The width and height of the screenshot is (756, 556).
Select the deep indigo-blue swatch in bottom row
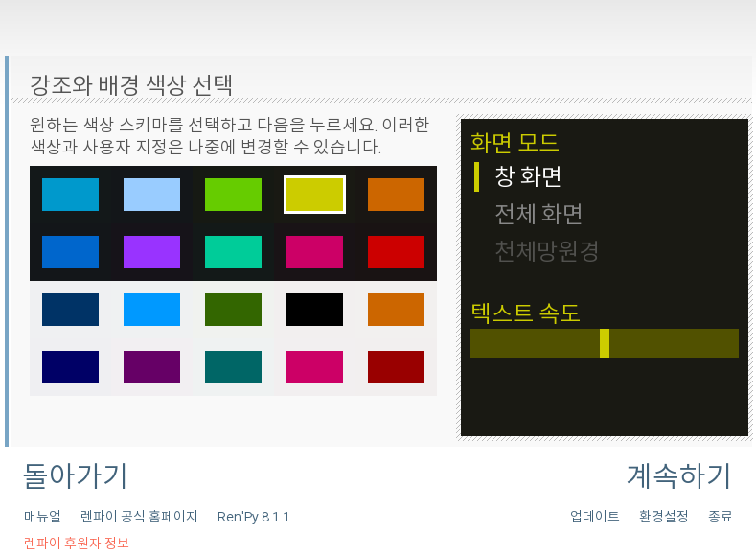pos(70,367)
